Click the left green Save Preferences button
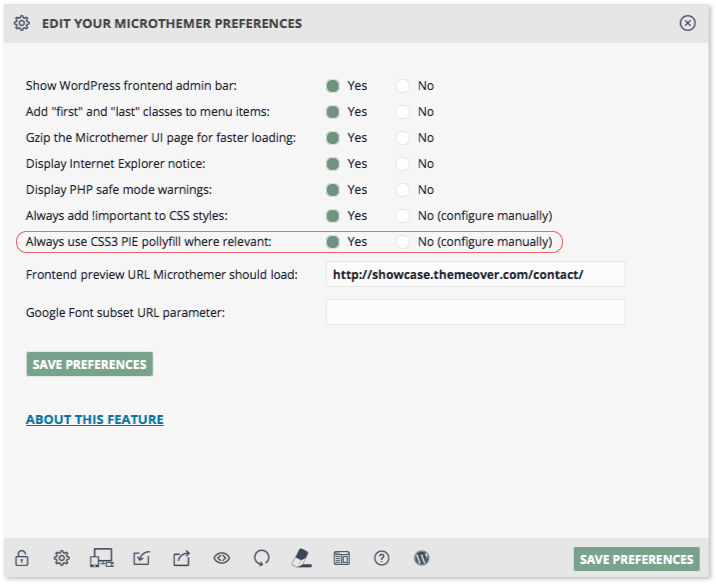This screenshot has height=584, width=716. click(x=90, y=364)
